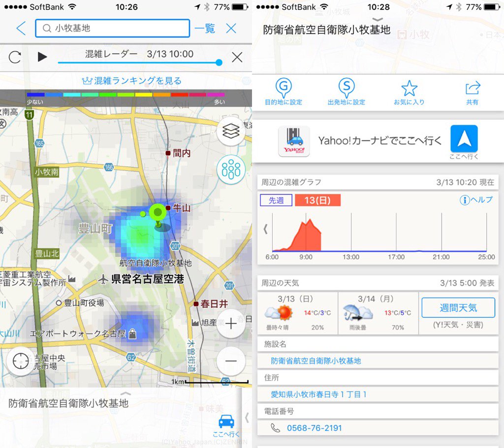Tap the map layers button
504x448 pixels.
231,131
